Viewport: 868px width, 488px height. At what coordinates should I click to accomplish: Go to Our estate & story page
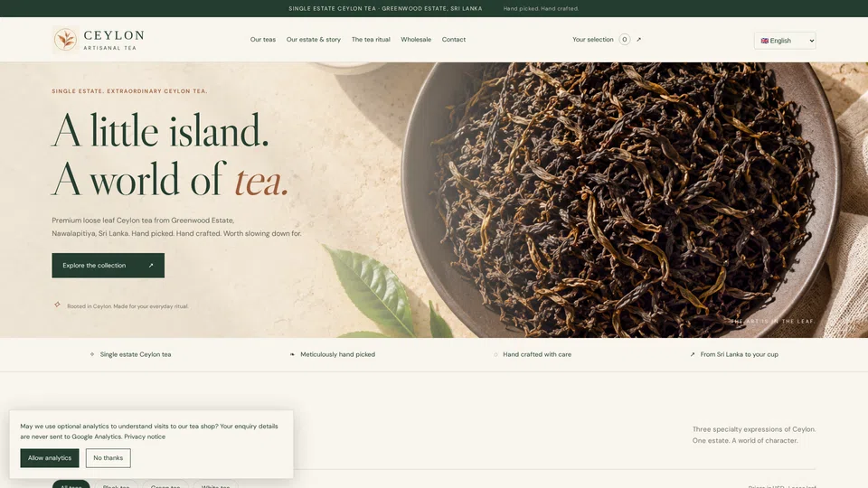tap(314, 39)
